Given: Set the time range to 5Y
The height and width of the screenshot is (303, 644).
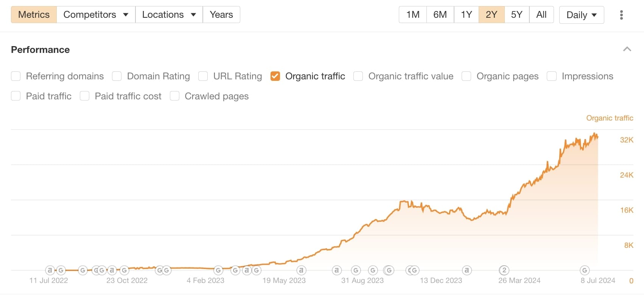Looking at the screenshot, I should 516,14.
